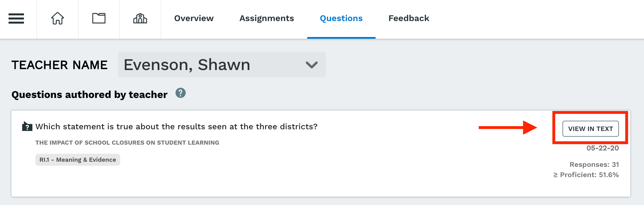
Task: Click the Responses: 31 count
Action: (594, 165)
